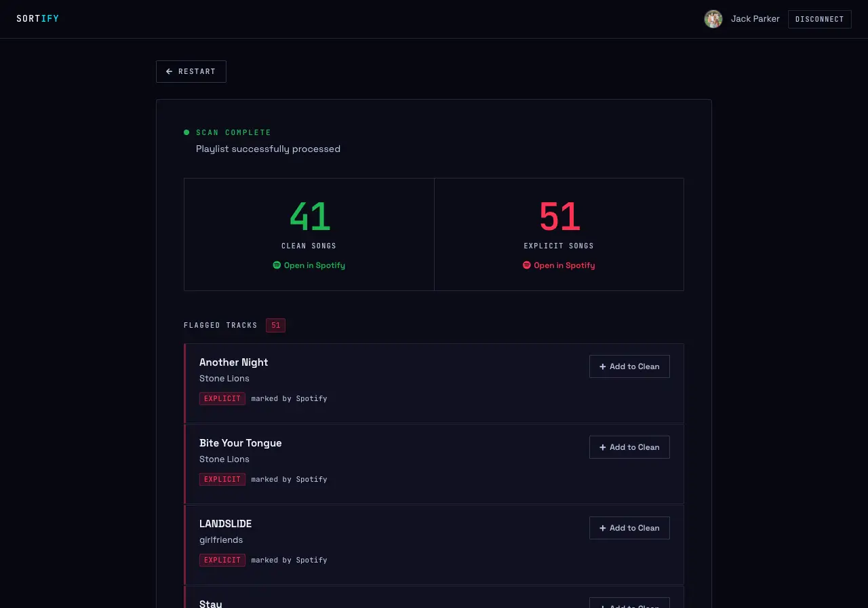The width and height of the screenshot is (868, 608).
Task: Click the Sortify logo
Action: pyautogui.click(x=38, y=19)
